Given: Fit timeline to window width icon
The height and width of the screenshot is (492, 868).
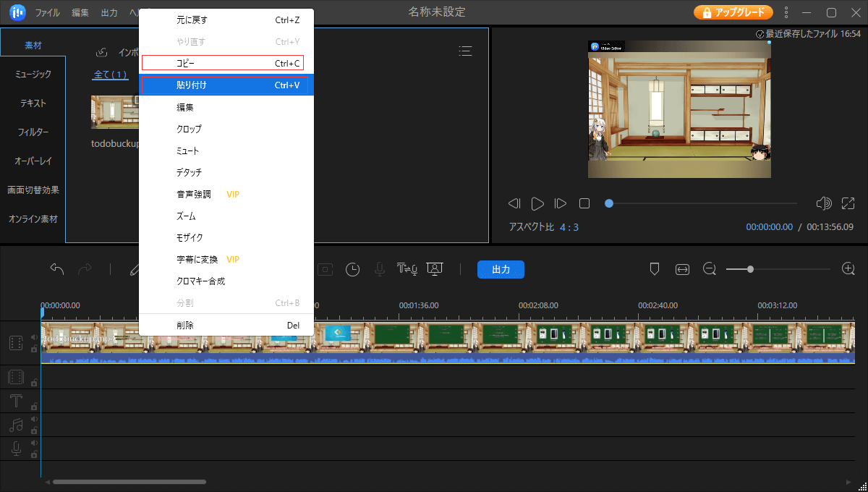Looking at the screenshot, I should [x=682, y=269].
